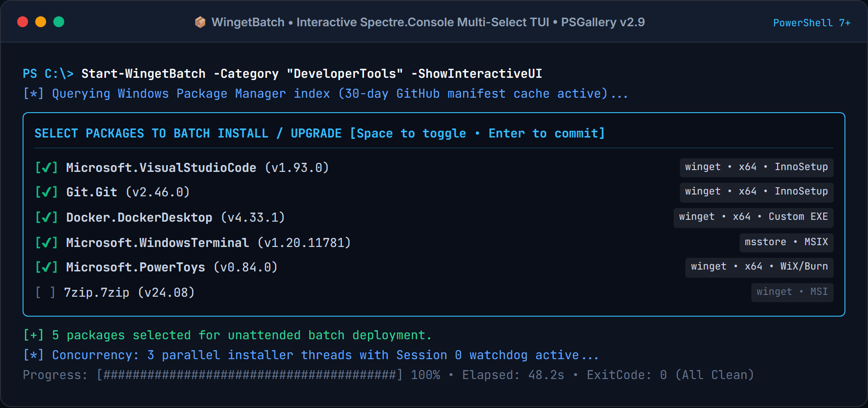Select the Microsoft.VisualStudioCode (v1.93.0) row text
Screen dimensions: 868x408
(198, 168)
